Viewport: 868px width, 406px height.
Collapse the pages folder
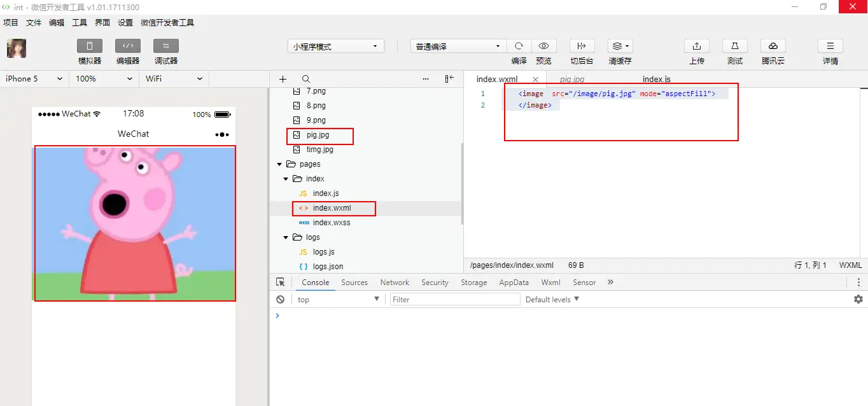coord(279,164)
